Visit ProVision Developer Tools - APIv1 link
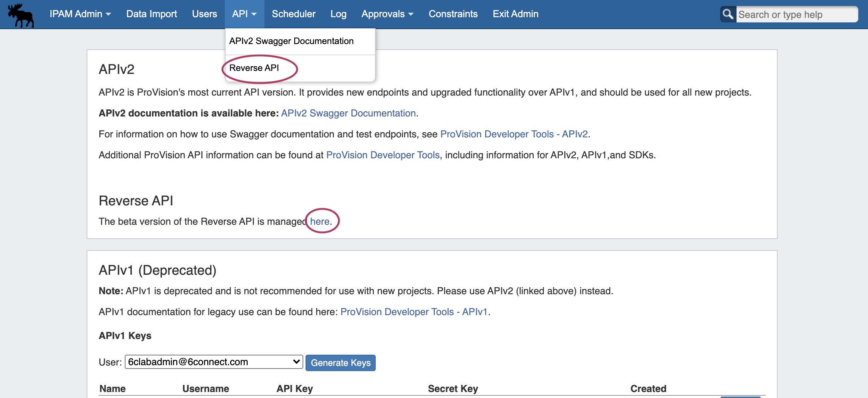This screenshot has width=868, height=398. pos(414,312)
